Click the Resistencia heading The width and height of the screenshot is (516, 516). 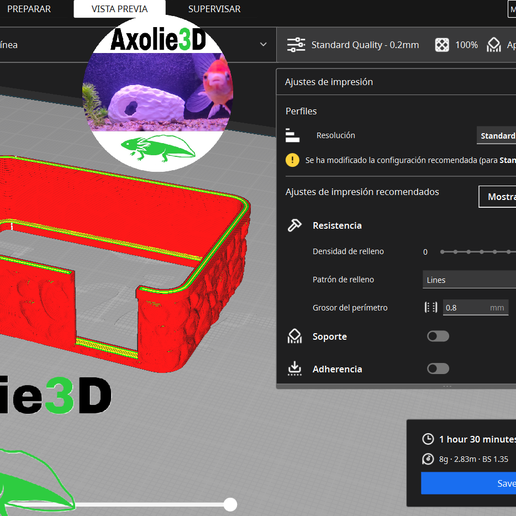337,226
